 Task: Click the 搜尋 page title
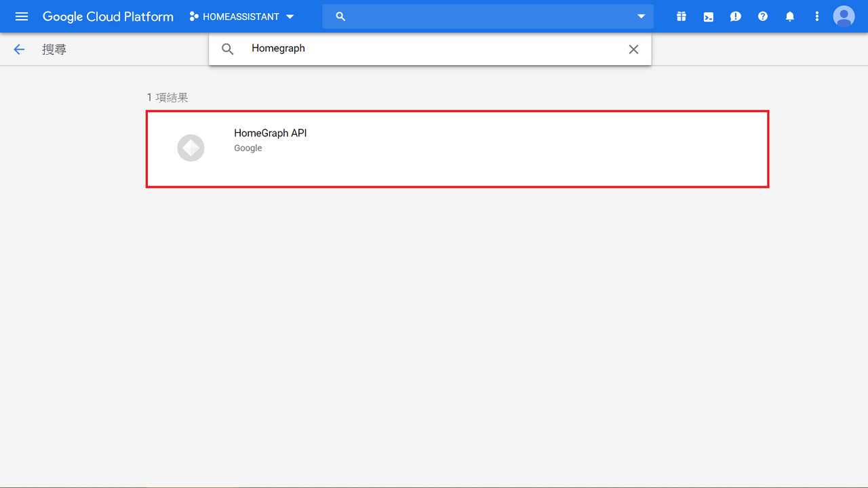54,49
